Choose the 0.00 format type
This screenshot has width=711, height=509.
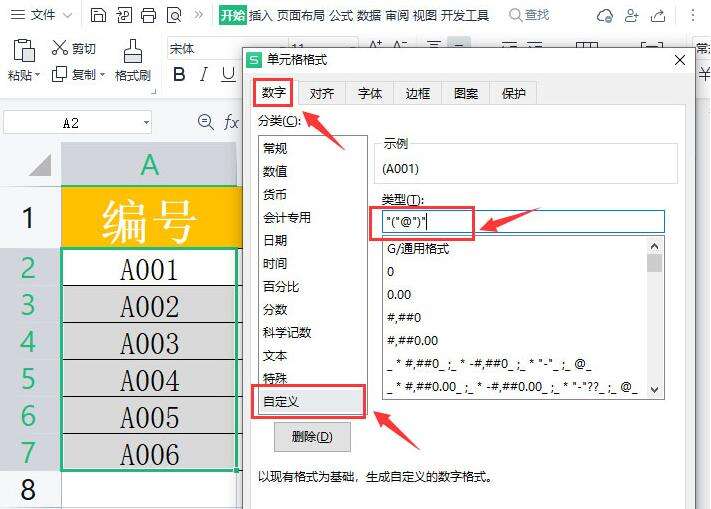pos(515,295)
